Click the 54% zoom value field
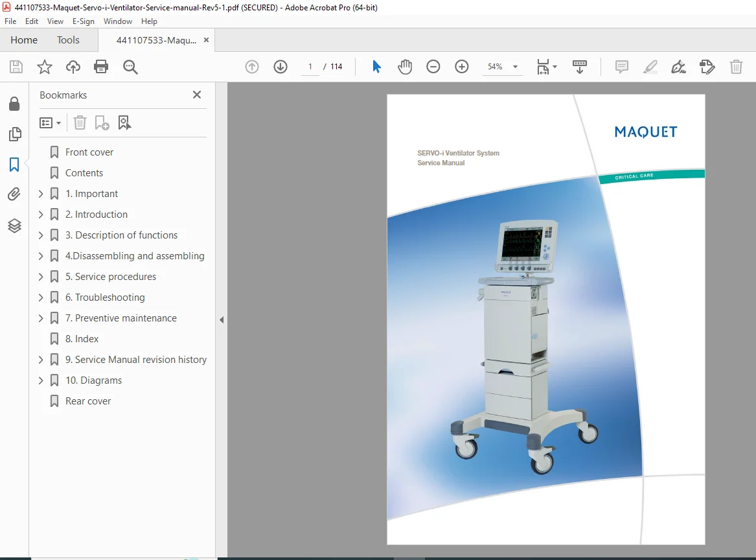756x560 pixels. click(x=495, y=67)
